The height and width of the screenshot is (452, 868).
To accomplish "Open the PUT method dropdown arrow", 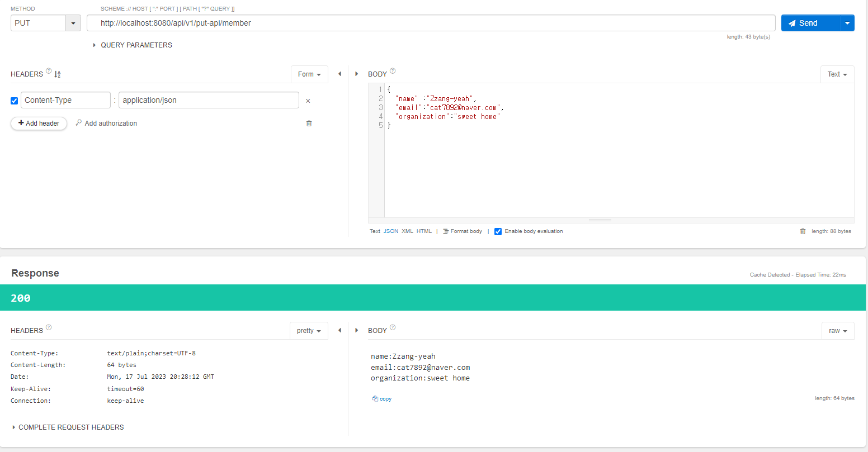I will pyautogui.click(x=73, y=23).
